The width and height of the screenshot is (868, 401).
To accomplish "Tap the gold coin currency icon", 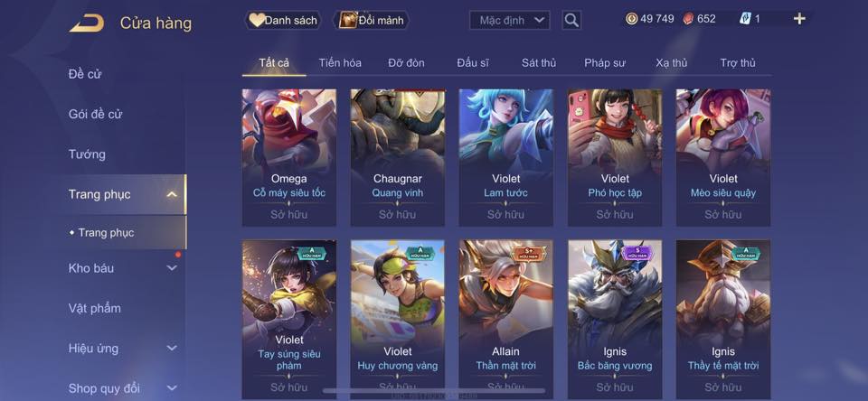I will pyautogui.click(x=632, y=19).
